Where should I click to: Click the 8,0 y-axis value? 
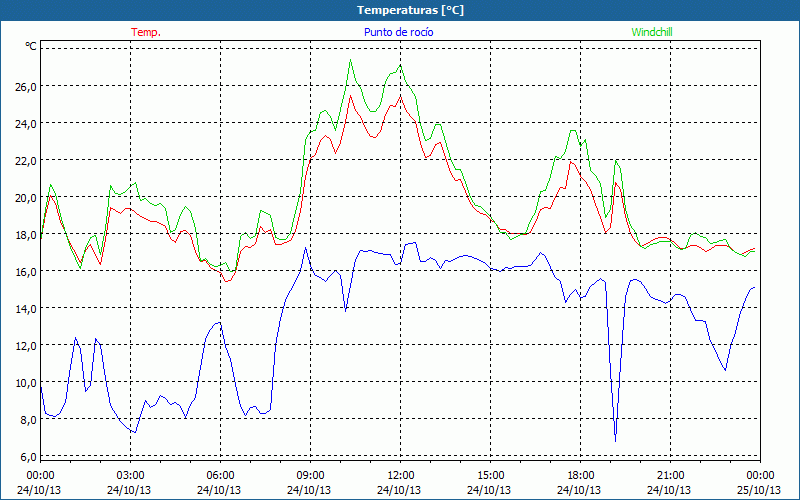pyautogui.click(x=30, y=420)
